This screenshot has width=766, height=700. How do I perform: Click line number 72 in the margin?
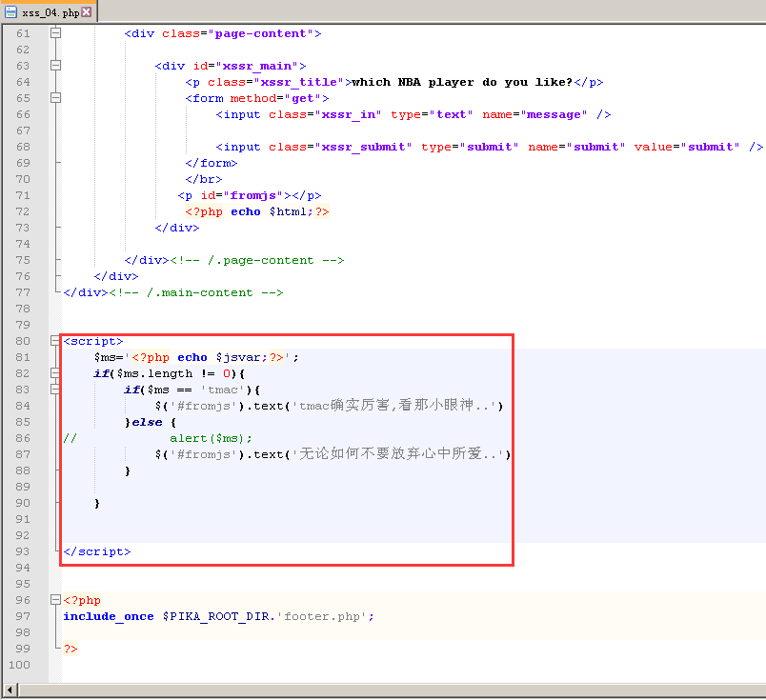point(23,211)
